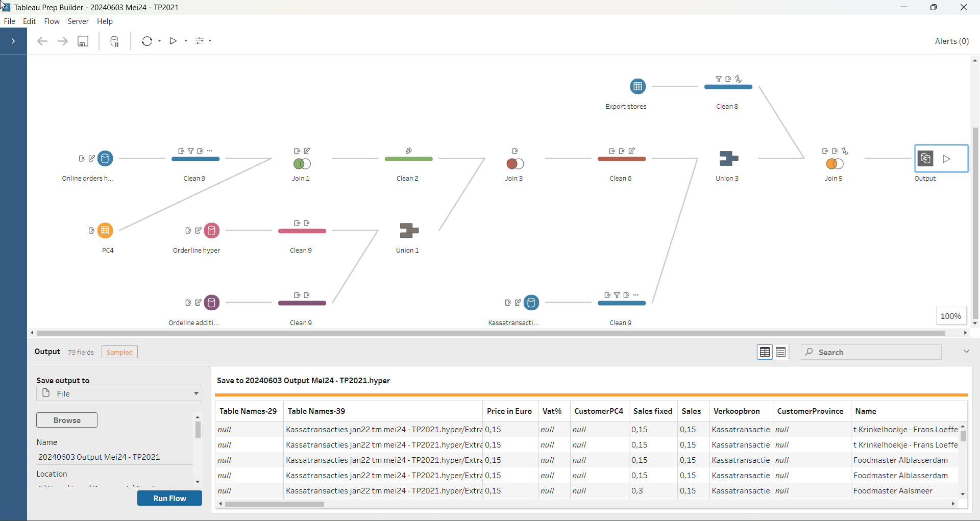The image size is (980, 521).
Task: Click the output Name input field
Action: click(x=114, y=457)
